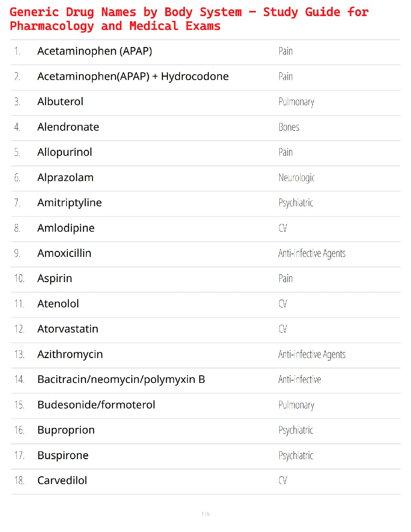Click the Bones category next to Alendronate
Image resolution: width=411 pixels, height=532 pixels.
289,127
